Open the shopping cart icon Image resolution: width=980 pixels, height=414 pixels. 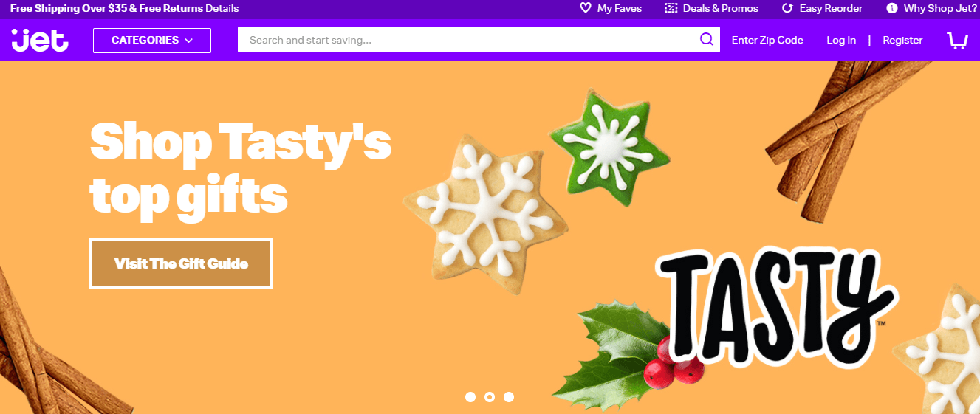coord(957,40)
